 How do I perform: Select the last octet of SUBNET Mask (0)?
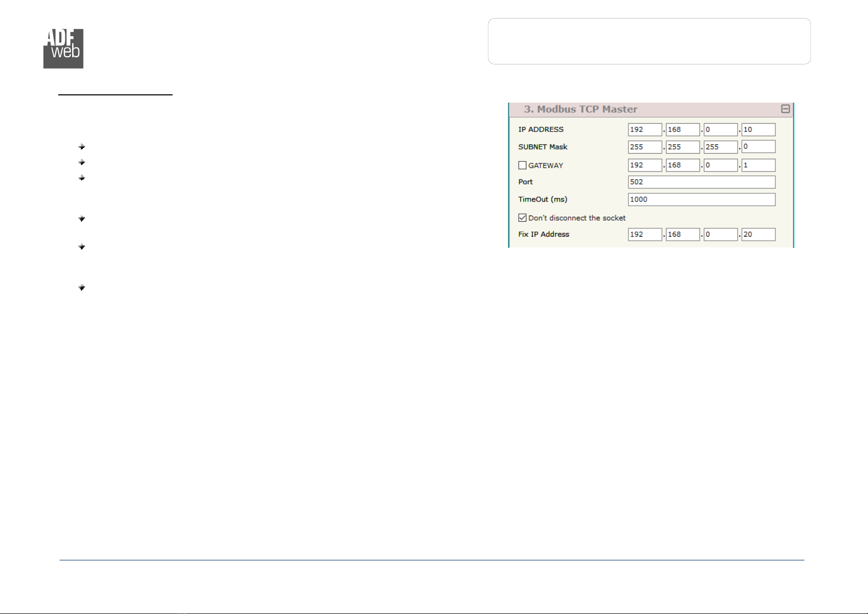pos(758,147)
